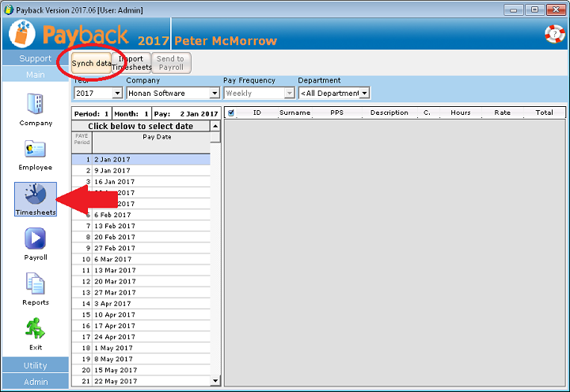Open the Payroll play icon

[36, 239]
